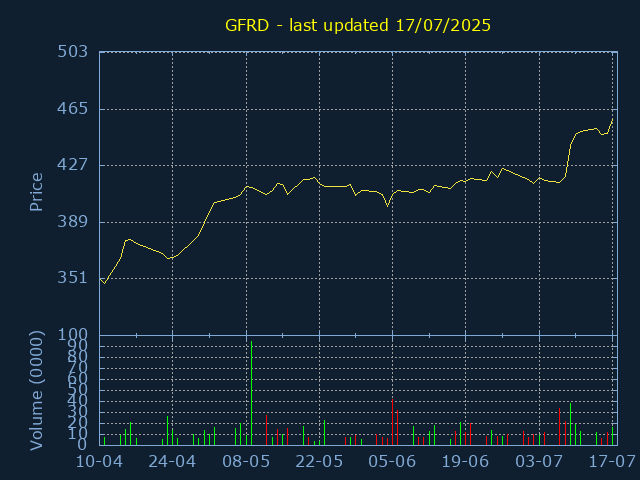Viewport: 640px width, 480px height.
Task: Select date label 08-05
Action: tap(246, 462)
